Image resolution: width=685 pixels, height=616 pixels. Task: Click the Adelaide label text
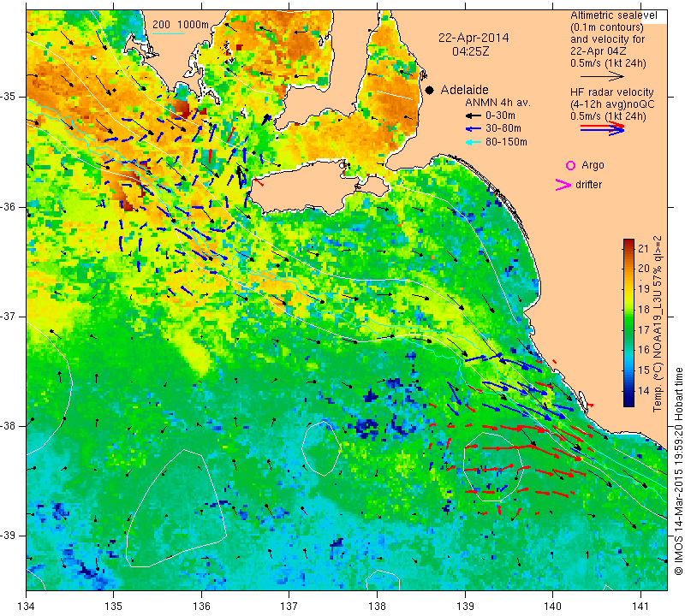[x=464, y=90]
